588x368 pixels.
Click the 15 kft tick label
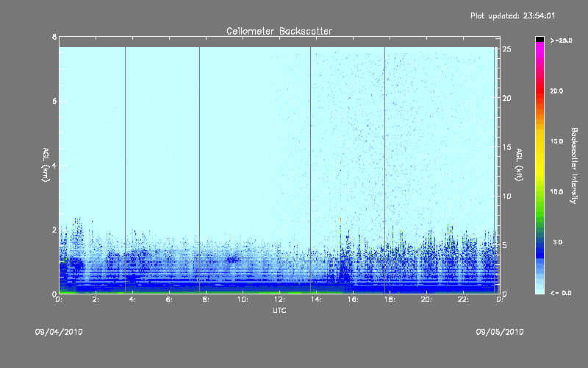pyautogui.click(x=507, y=147)
